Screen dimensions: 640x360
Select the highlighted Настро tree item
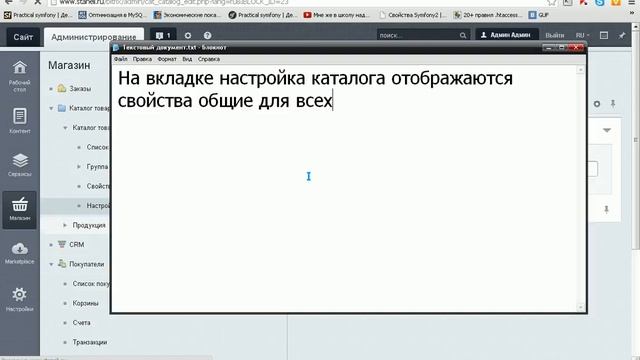point(75,206)
